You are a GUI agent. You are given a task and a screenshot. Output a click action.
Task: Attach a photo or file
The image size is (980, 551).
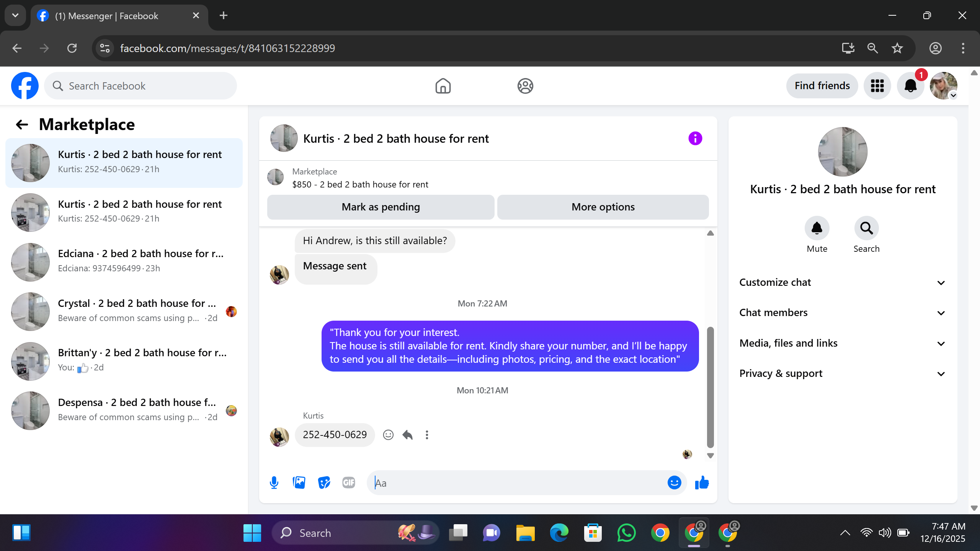(299, 483)
